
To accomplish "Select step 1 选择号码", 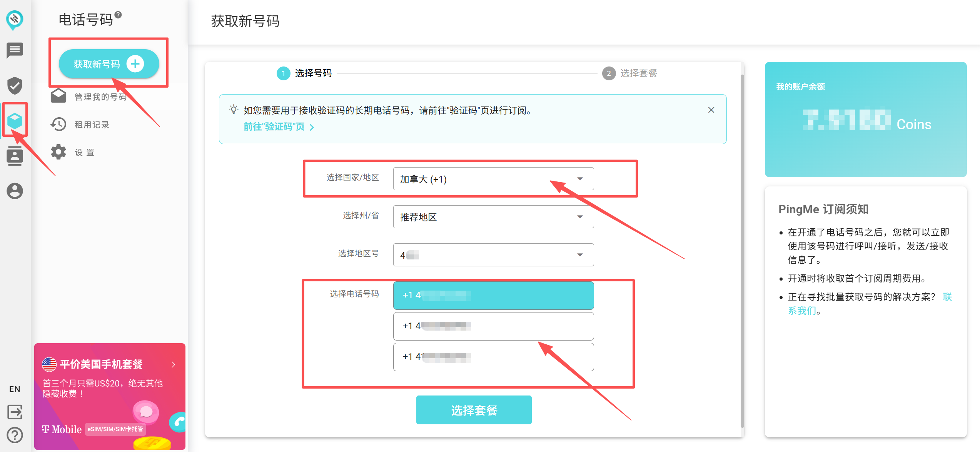I will 304,73.
